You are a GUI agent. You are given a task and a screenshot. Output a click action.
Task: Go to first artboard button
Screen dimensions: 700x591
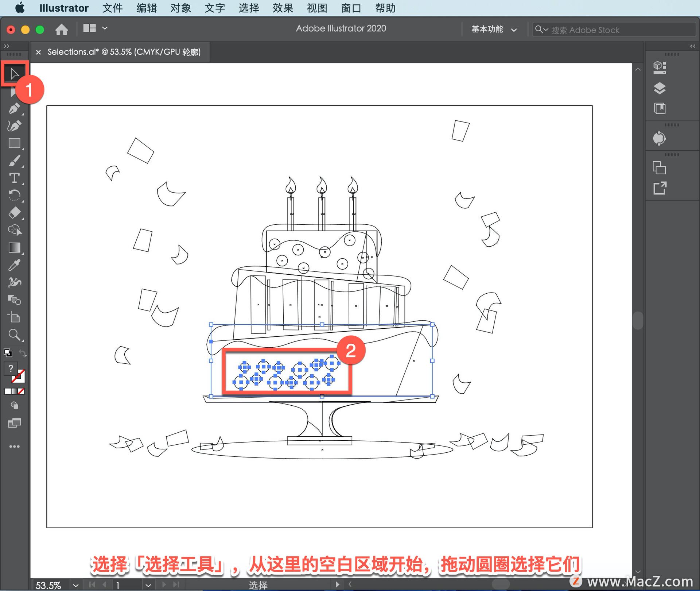(92, 584)
